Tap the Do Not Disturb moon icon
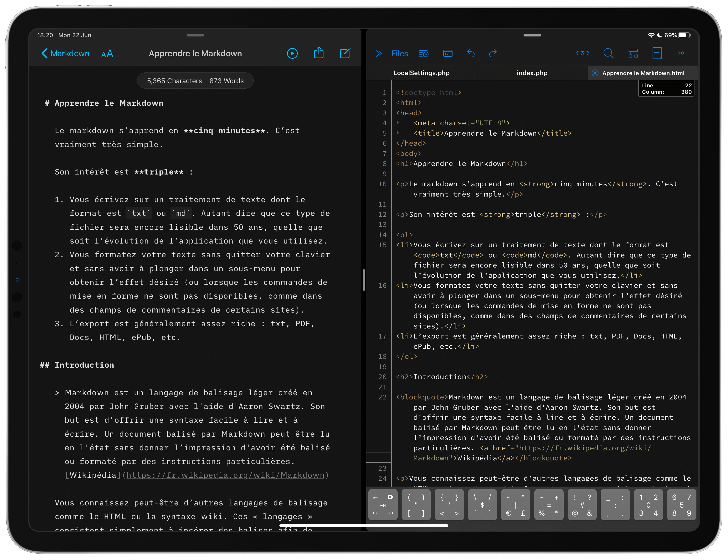The height and width of the screenshot is (560, 728). click(659, 35)
